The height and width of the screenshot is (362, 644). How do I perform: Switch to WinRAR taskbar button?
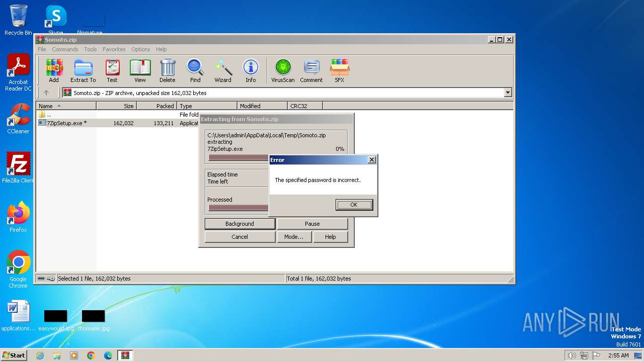tap(125, 355)
